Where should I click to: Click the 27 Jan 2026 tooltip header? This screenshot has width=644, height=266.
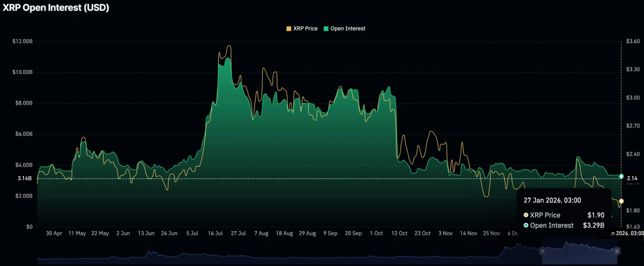[x=552, y=200]
